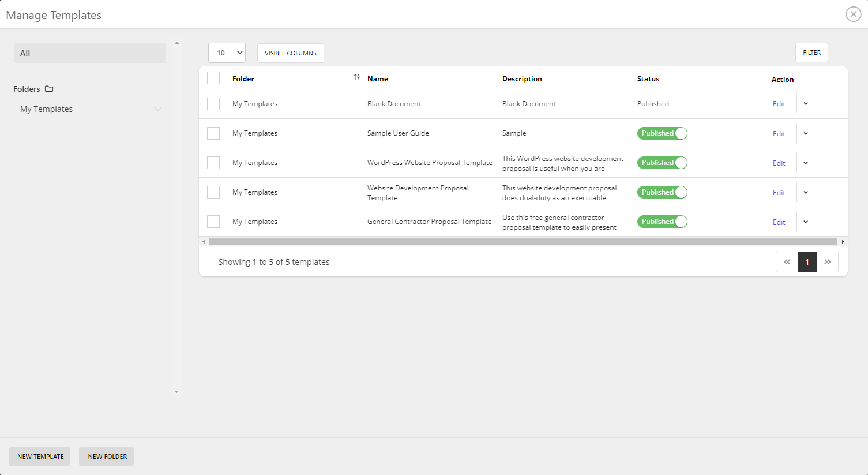Viewport: 868px width, 475px height.
Task: Edit the WordPress Website Proposal Template
Action: pyautogui.click(x=779, y=162)
